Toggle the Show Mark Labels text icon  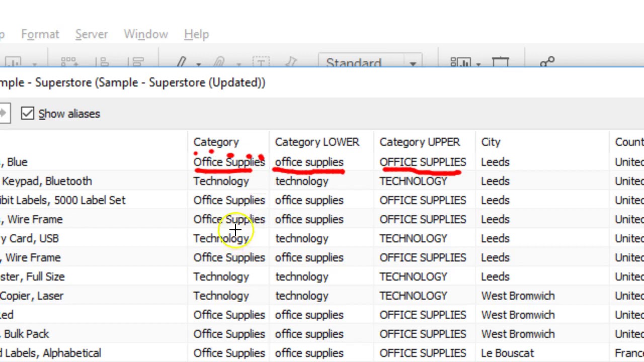point(261,63)
